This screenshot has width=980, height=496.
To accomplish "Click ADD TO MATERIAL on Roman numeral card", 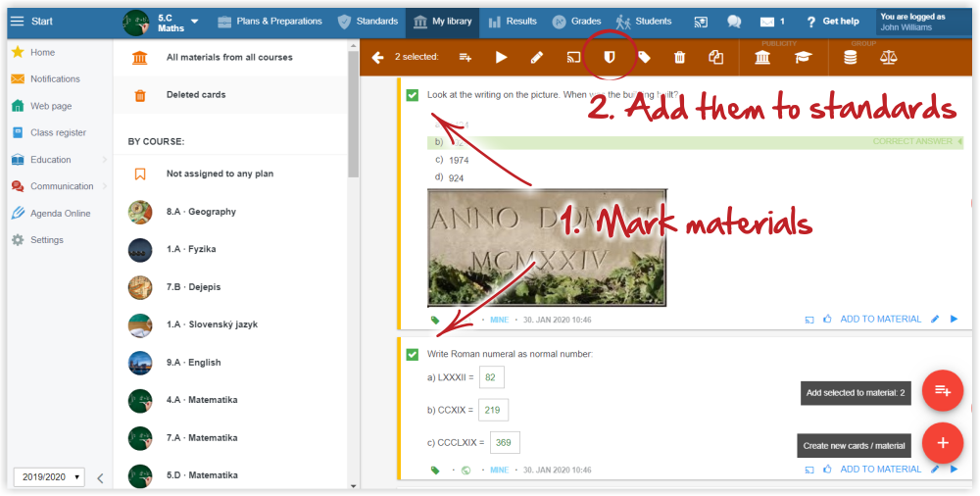I will (x=881, y=470).
